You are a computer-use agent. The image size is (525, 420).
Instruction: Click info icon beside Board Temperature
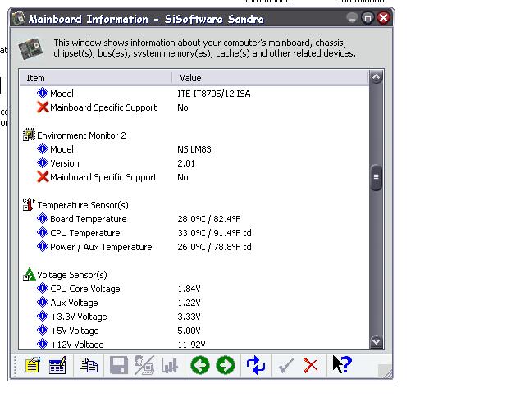click(43, 218)
